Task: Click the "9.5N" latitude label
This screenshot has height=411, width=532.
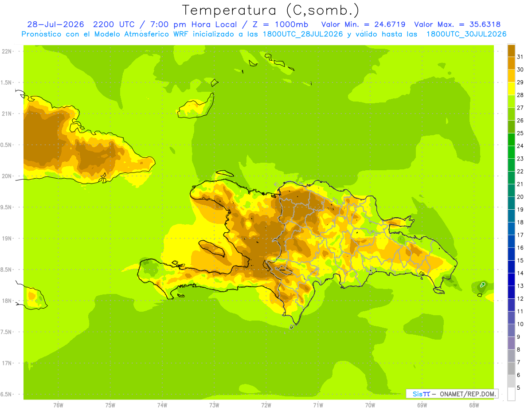Action: (x=7, y=207)
